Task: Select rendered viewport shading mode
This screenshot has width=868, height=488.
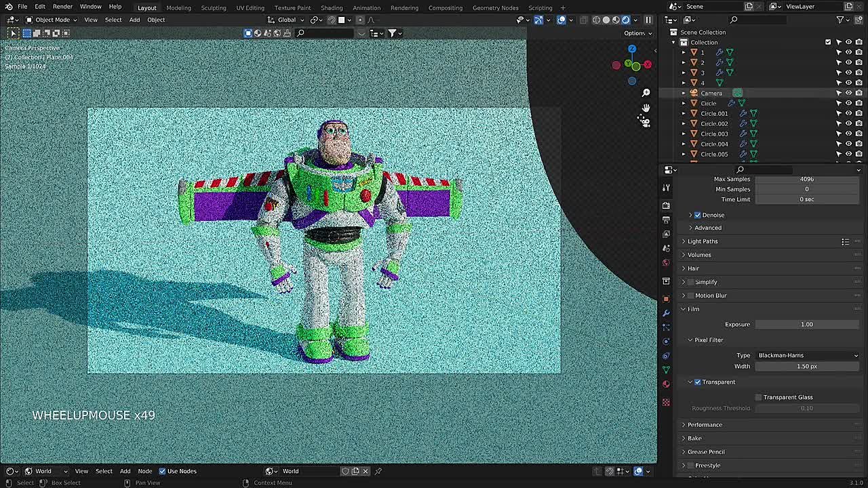Action: click(x=626, y=20)
